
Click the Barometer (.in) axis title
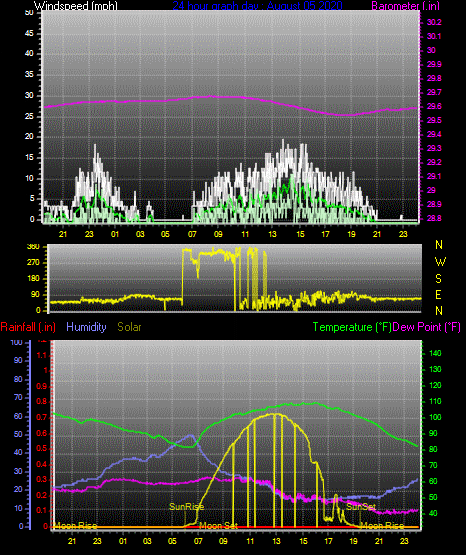405,6
